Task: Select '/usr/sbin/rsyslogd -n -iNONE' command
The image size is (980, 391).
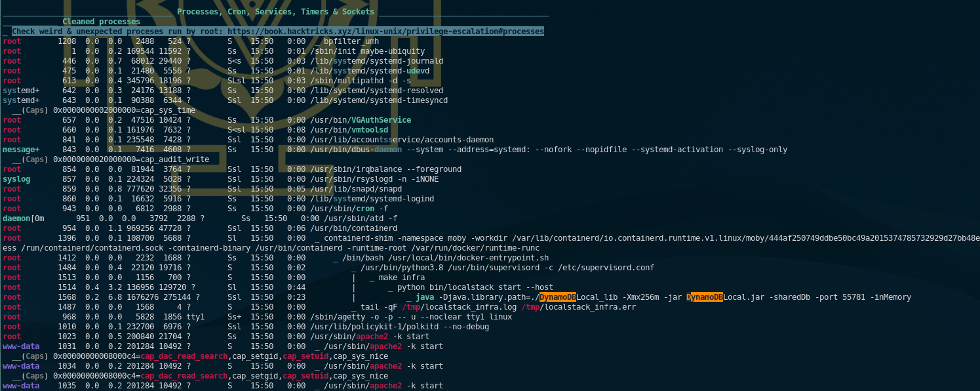Action: tap(374, 179)
